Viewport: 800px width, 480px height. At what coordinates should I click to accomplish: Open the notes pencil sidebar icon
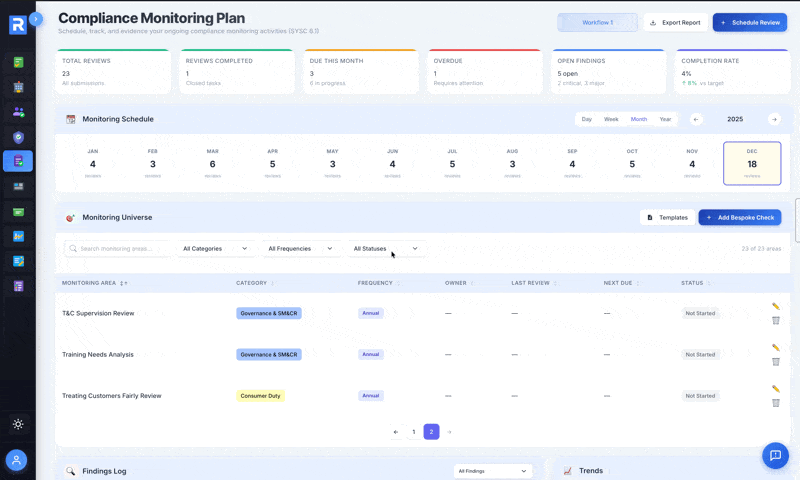point(18,261)
